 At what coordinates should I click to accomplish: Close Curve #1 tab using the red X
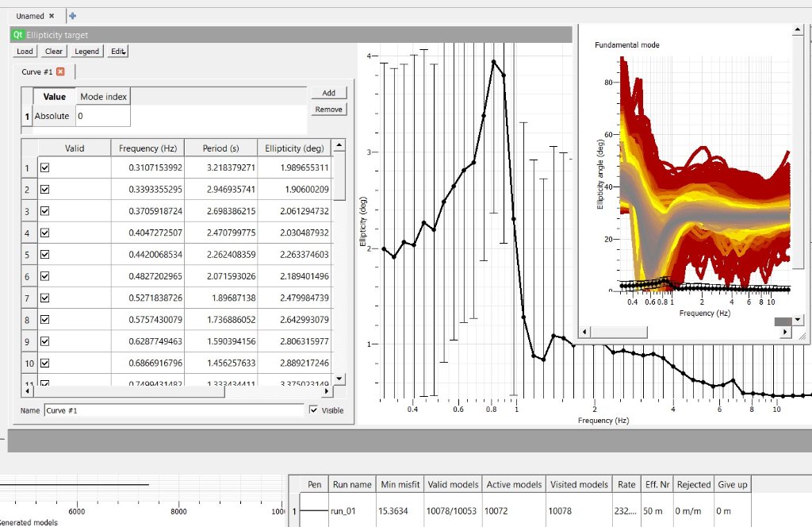[x=60, y=72]
